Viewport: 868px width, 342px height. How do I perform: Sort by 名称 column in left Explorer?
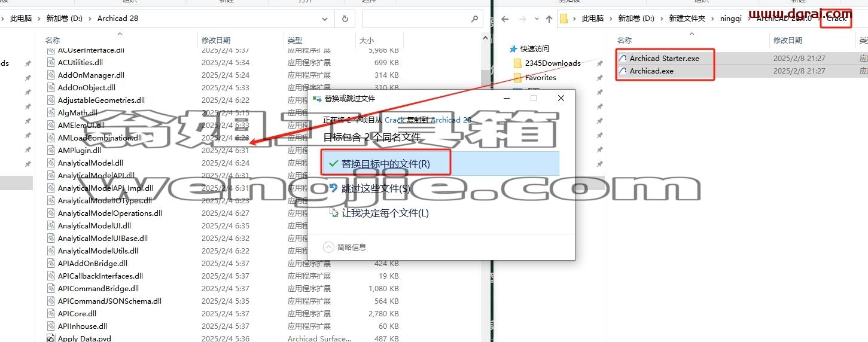click(x=53, y=40)
